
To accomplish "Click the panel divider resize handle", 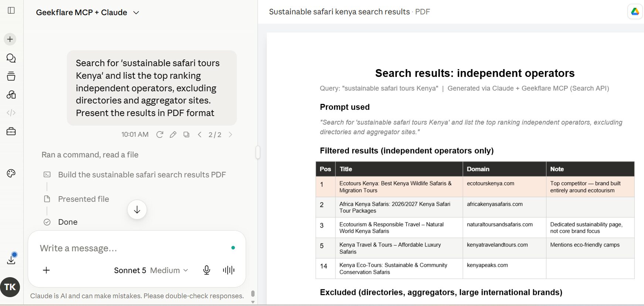I will 258,152.
